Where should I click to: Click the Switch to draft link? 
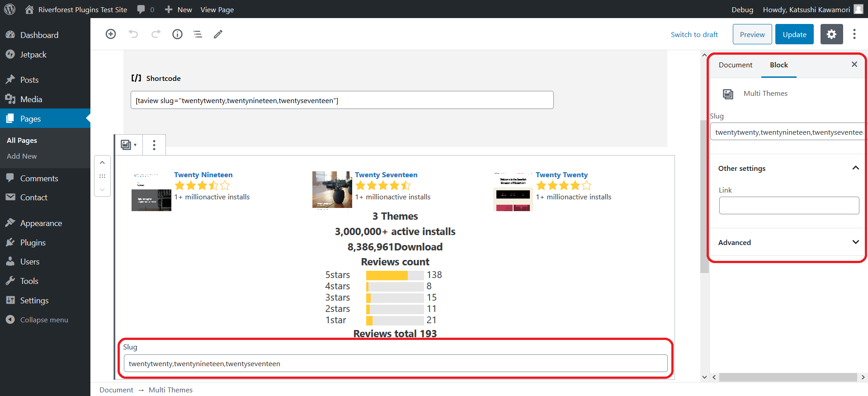pyautogui.click(x=694, y=34)
